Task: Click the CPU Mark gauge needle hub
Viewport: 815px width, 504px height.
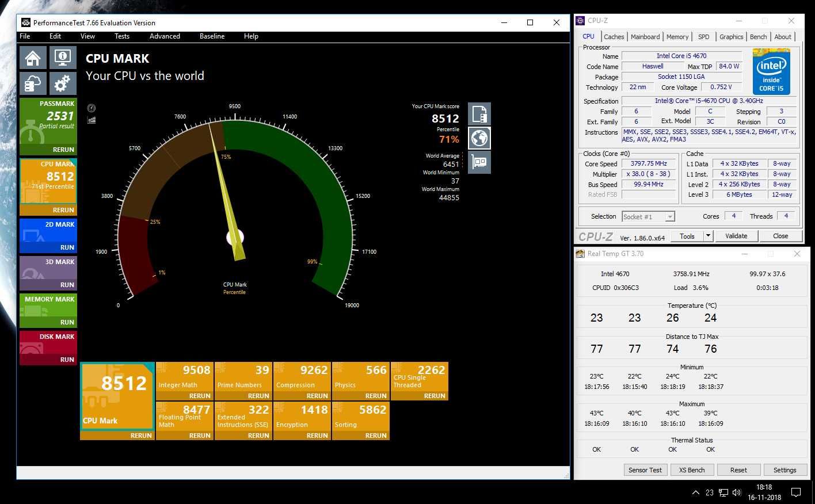Action: (x=235, y=237)
